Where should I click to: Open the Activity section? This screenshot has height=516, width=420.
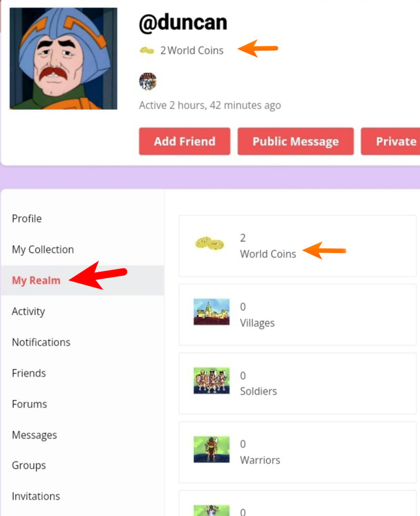pos(28,311)
